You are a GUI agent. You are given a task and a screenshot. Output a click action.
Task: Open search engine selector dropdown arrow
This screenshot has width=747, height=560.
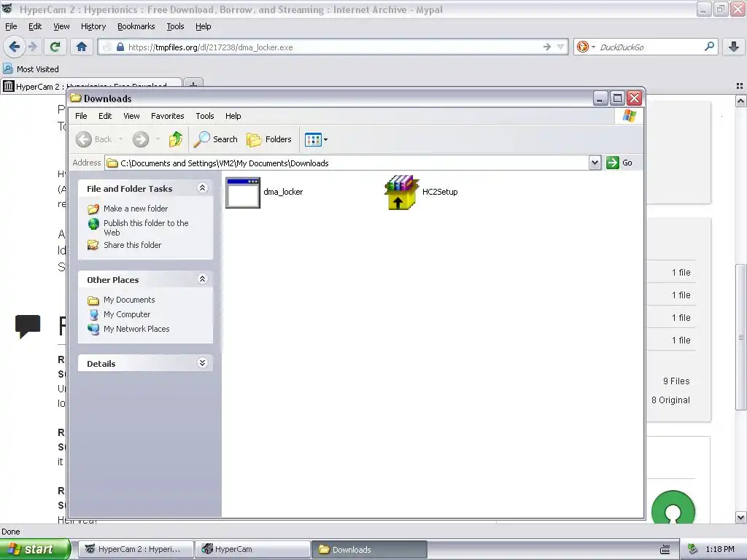(x=593, y=47)
